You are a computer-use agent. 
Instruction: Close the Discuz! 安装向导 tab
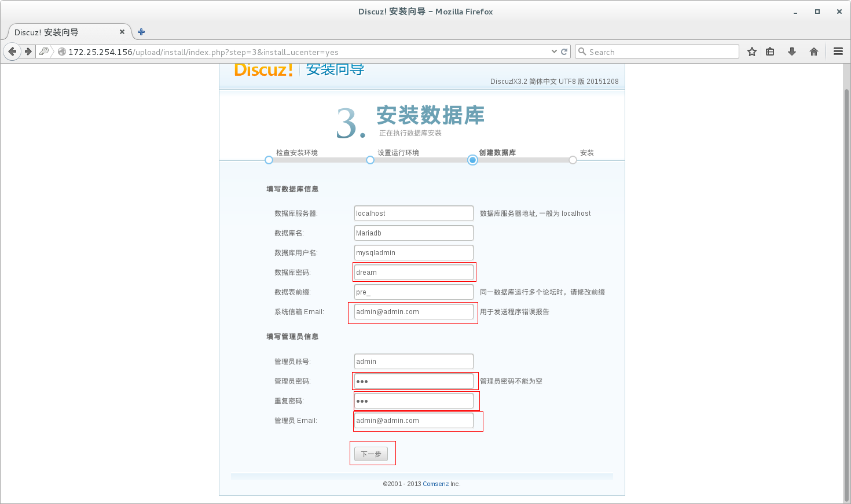pos(122,32)
